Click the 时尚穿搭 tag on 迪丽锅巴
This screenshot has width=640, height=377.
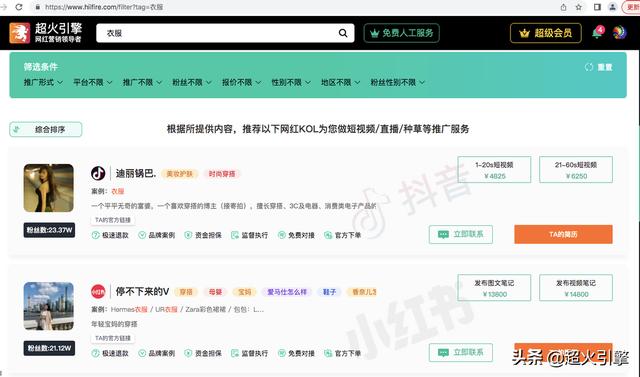[222, 174]
